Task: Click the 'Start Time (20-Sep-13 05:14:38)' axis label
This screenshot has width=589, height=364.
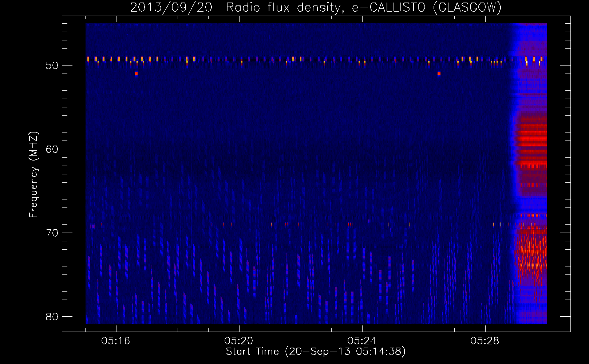Action: [x=316, y=352]
